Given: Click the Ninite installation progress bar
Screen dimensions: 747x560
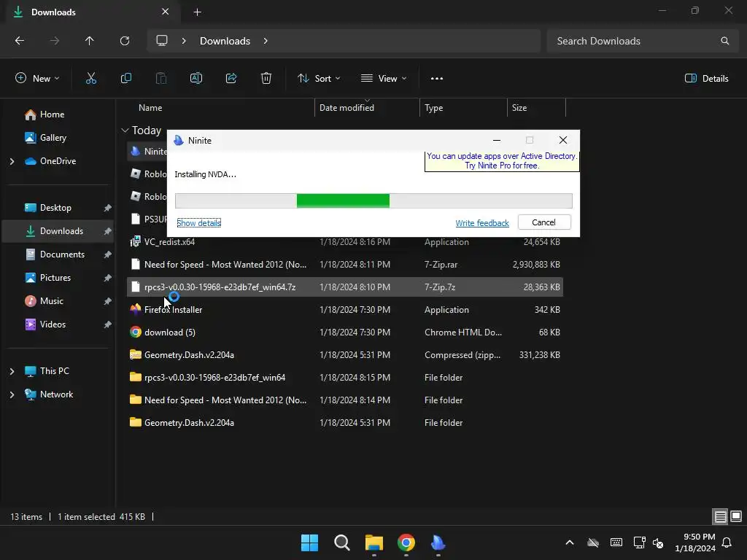Looking at the screenshot, I should (373, 201).
